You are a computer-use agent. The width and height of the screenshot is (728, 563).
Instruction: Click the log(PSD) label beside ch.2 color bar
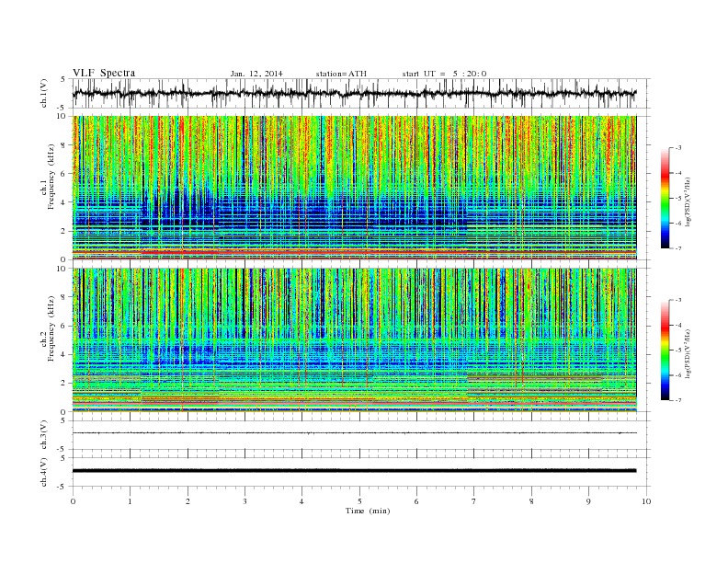(689, 353)
